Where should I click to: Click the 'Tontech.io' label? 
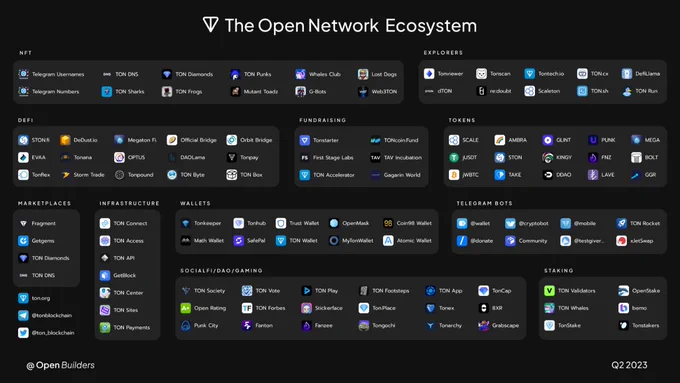551,74
